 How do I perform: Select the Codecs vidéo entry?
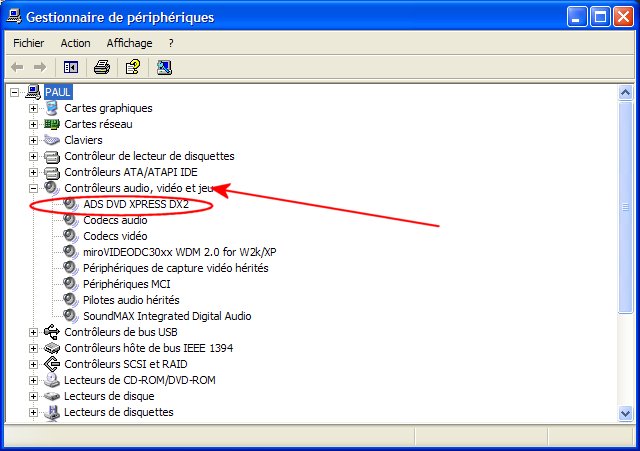(115, 236)
